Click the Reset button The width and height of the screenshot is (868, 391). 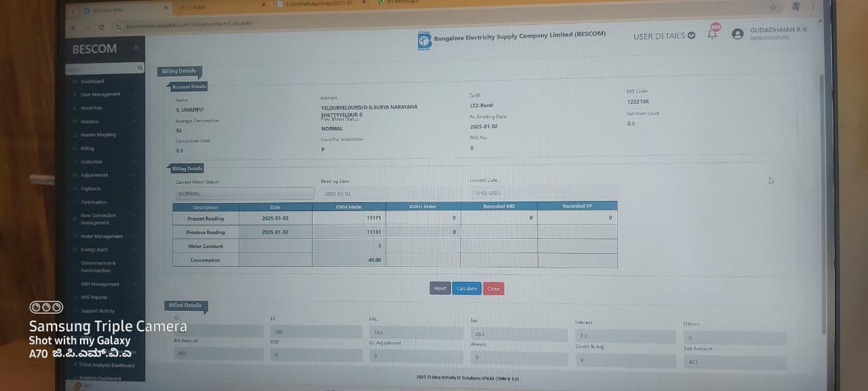440,288
